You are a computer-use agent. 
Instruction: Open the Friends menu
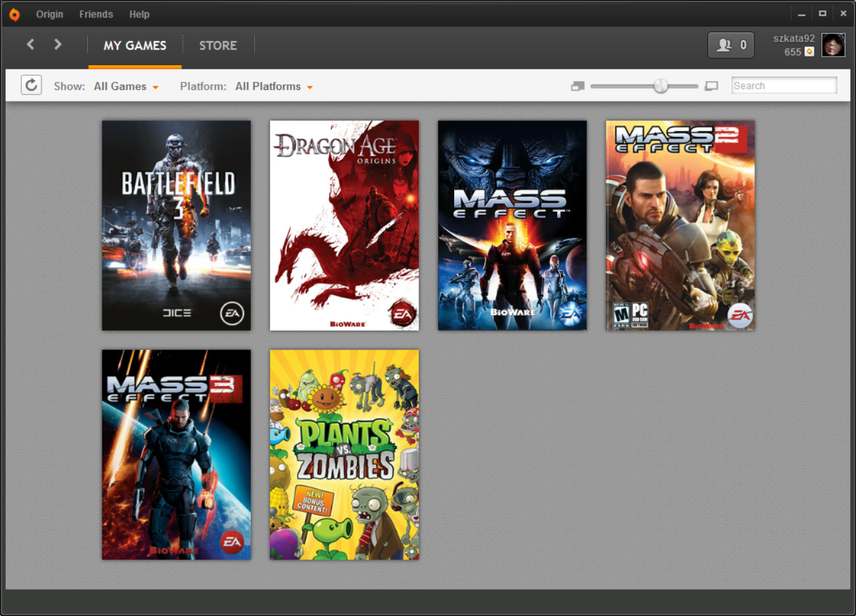[96, 14]
